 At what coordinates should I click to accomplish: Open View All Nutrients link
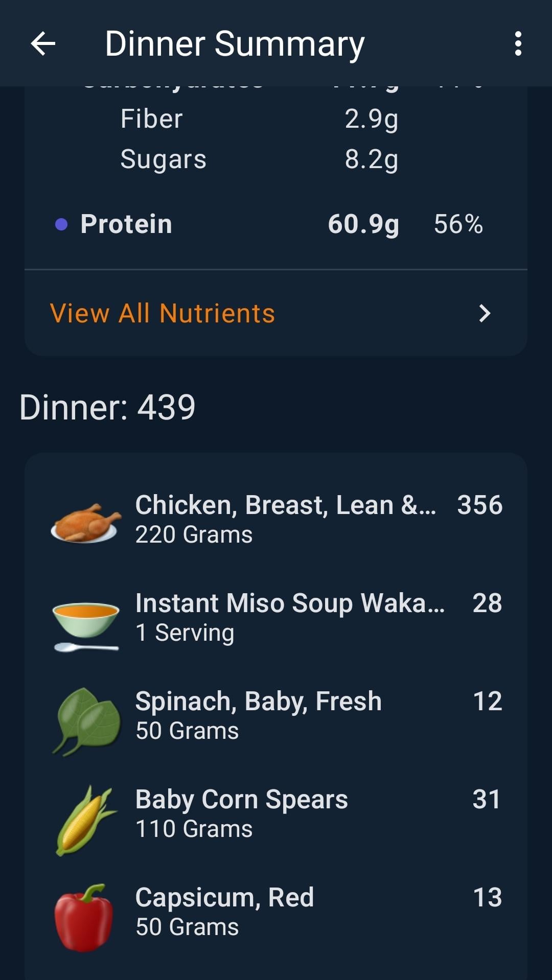coord(163,313)
